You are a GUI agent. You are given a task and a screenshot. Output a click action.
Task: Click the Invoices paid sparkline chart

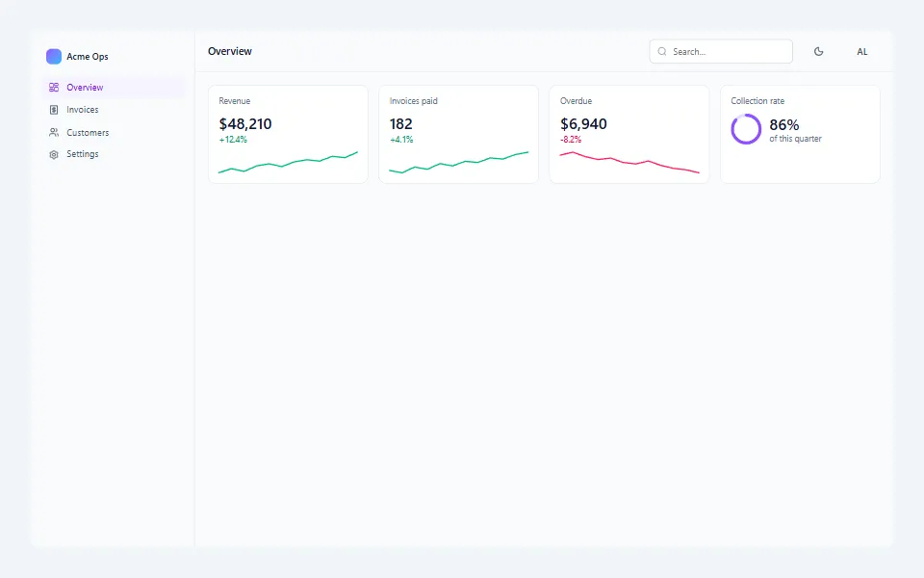(458, 162)
